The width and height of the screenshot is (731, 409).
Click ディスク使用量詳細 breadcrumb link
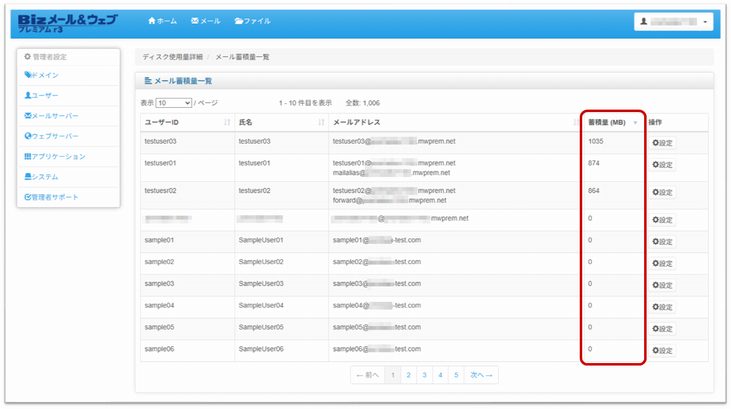click(172, 57)
